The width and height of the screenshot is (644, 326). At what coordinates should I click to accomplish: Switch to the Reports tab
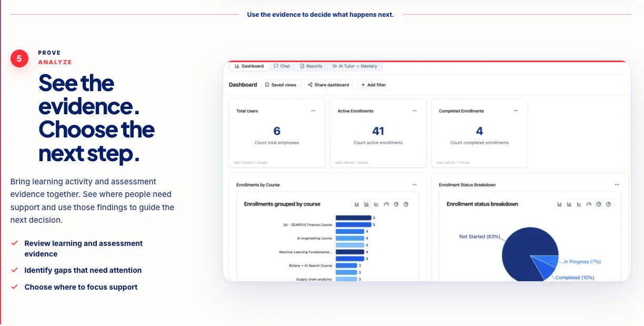311,66
